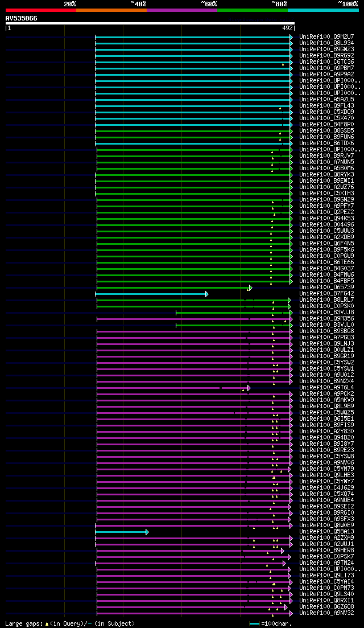Screen dimensions: 364x628
Task: Select the UniRef100_Q0WLZ1 label
Action: click(x=326, y=350)
